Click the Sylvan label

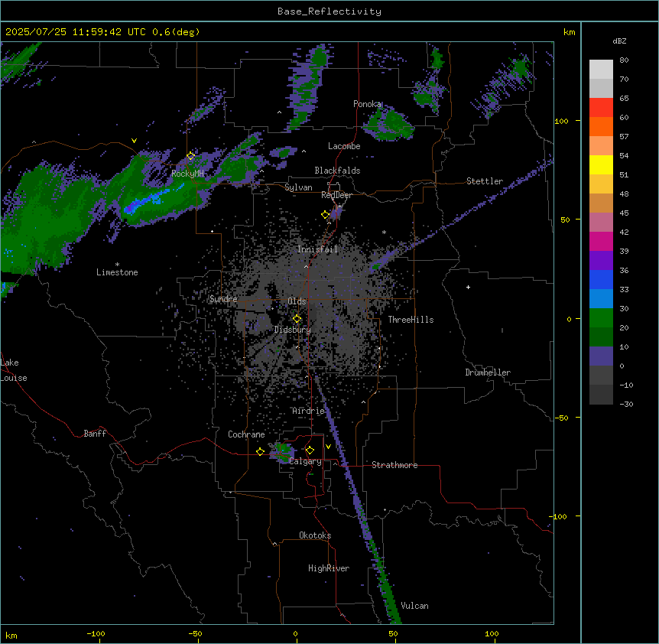pyautogui.click(x=298, y=187)
